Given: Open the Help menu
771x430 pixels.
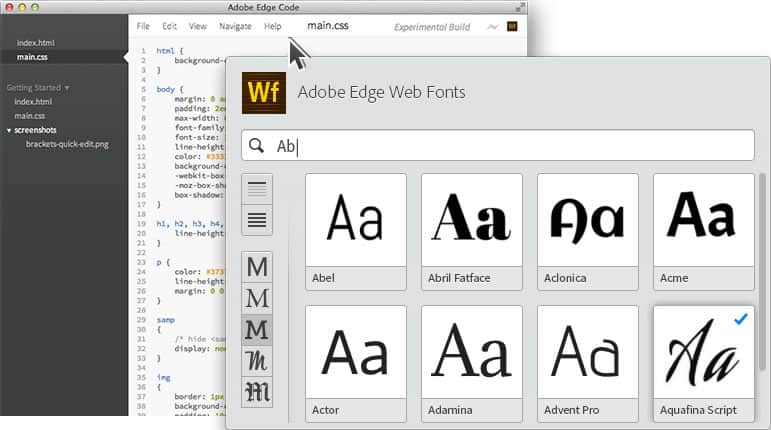Looking at the screenshot, I should click(x=272, y=26).
